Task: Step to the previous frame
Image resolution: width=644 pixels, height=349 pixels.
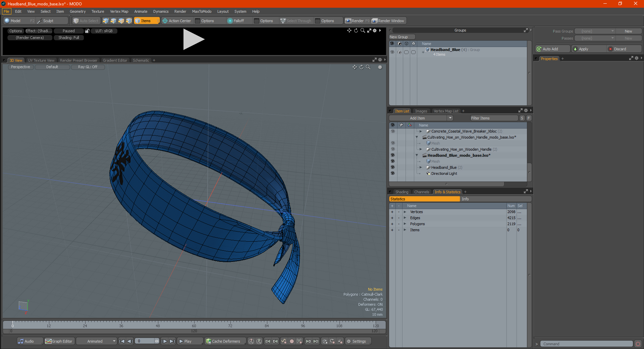Action: [130, 341]
